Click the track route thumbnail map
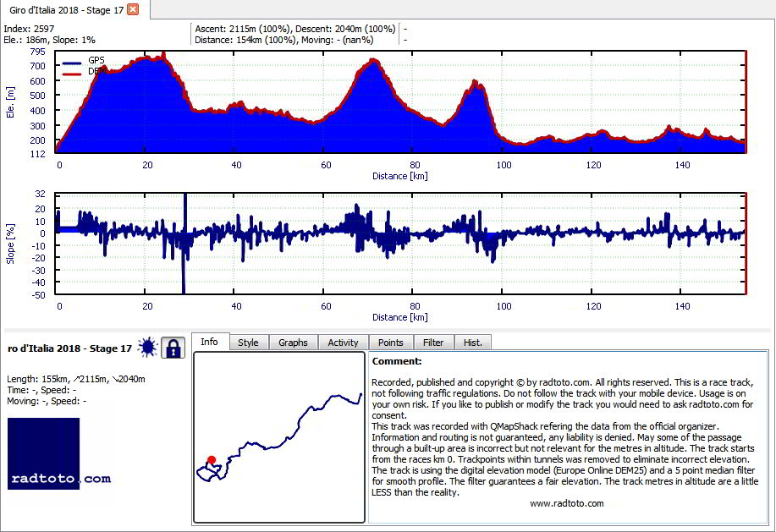 click(279, 437)
